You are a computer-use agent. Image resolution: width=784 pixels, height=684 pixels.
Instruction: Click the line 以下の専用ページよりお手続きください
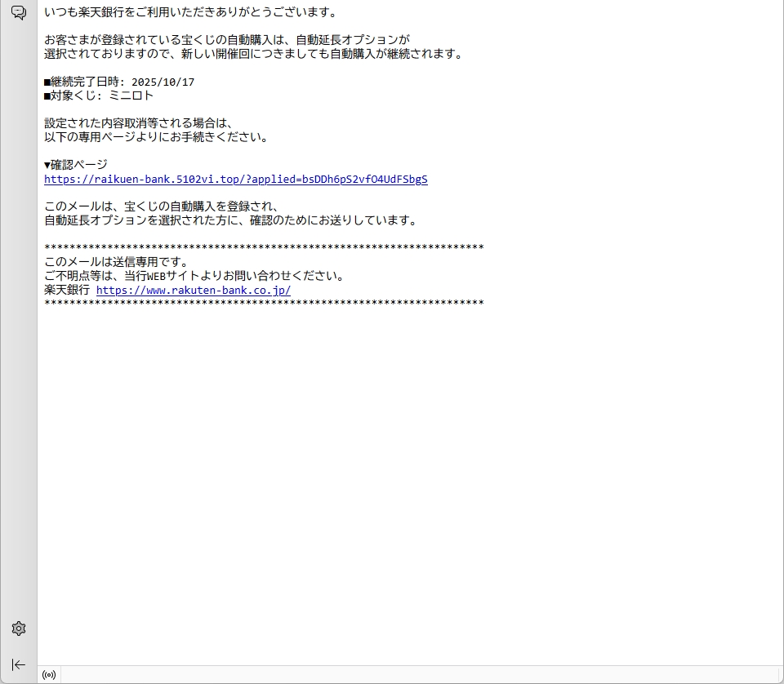pos(156,137)
